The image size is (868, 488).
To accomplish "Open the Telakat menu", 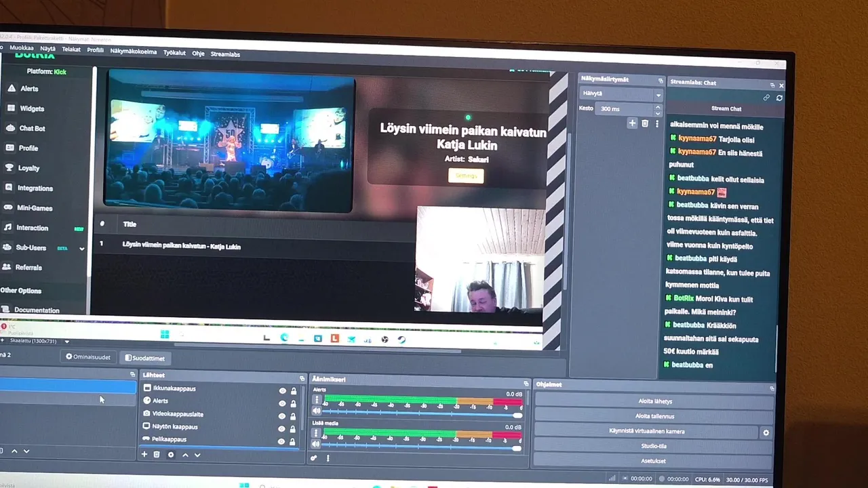I will click(71, 49).
